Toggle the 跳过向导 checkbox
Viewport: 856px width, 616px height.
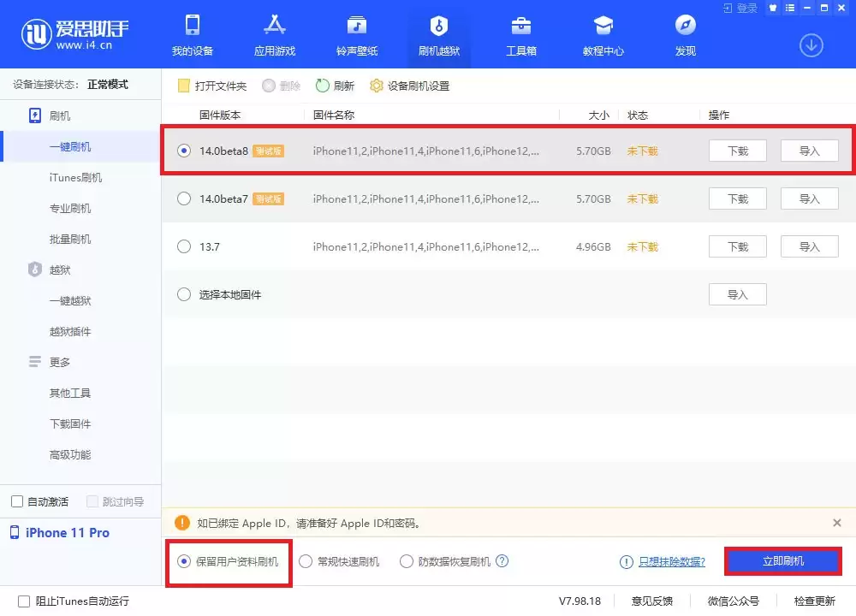click(92, 501)
